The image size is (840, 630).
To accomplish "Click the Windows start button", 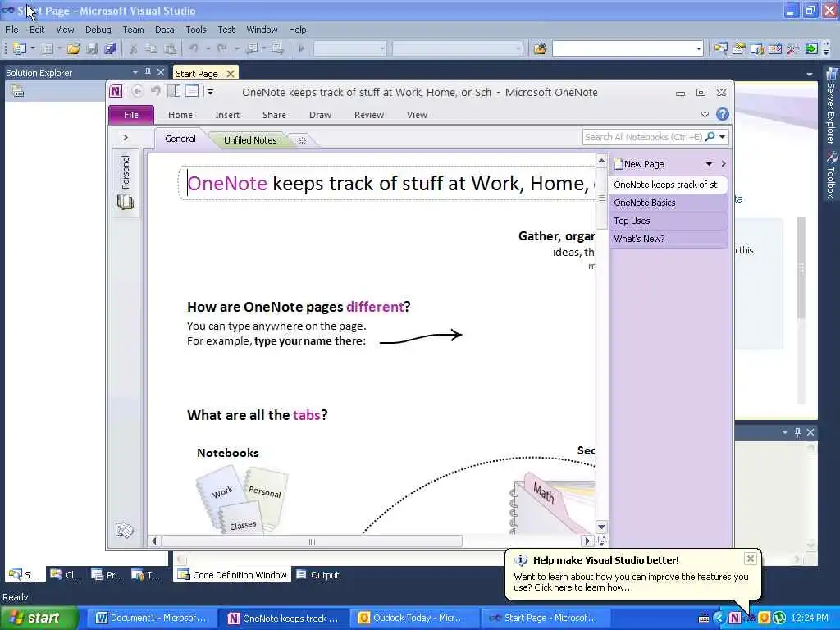I will click(39, 618).
